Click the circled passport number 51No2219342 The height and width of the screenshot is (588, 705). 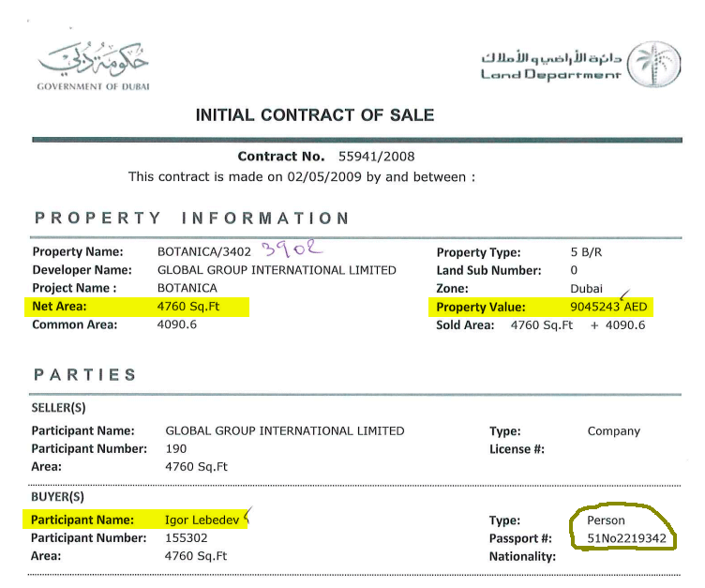626,538
